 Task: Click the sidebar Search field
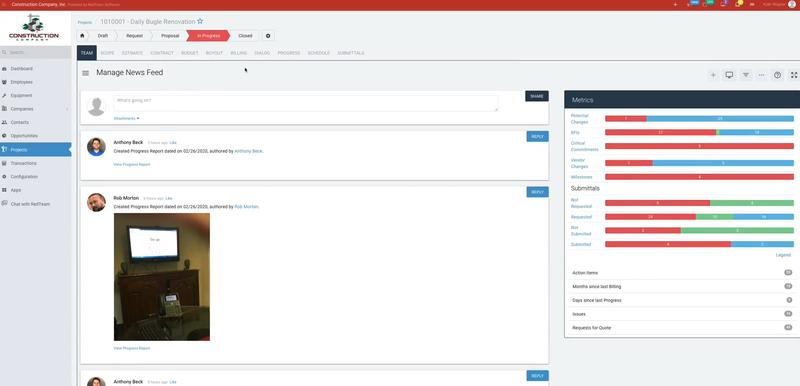[x=36, y=52]
